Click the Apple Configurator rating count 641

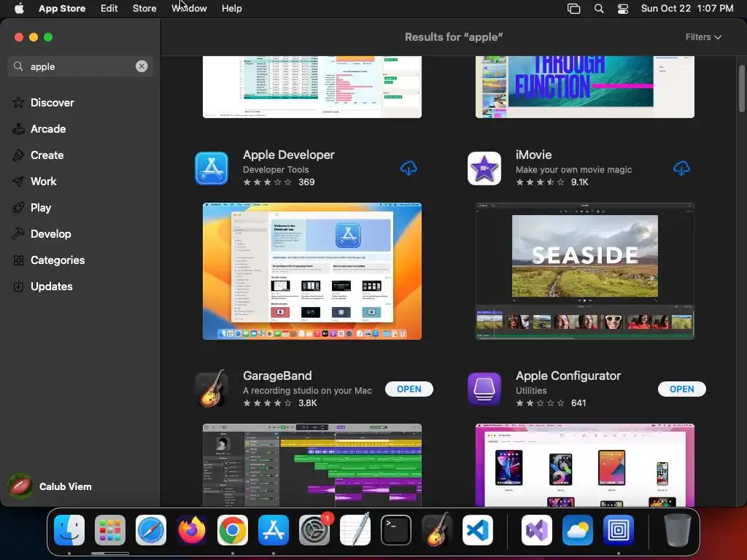click(x=578, y=402)
